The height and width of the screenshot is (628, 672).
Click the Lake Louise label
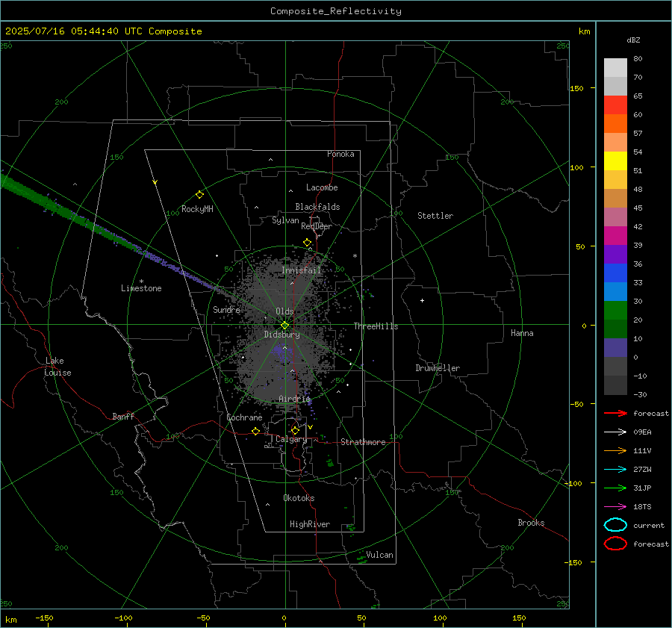point(57,367)
